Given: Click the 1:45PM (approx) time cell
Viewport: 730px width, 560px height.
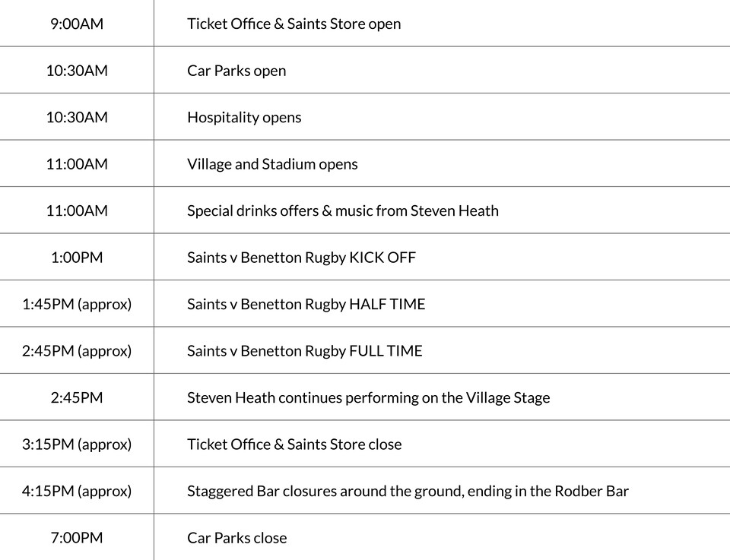Looking at the screenshot, I should coord(77,304).
